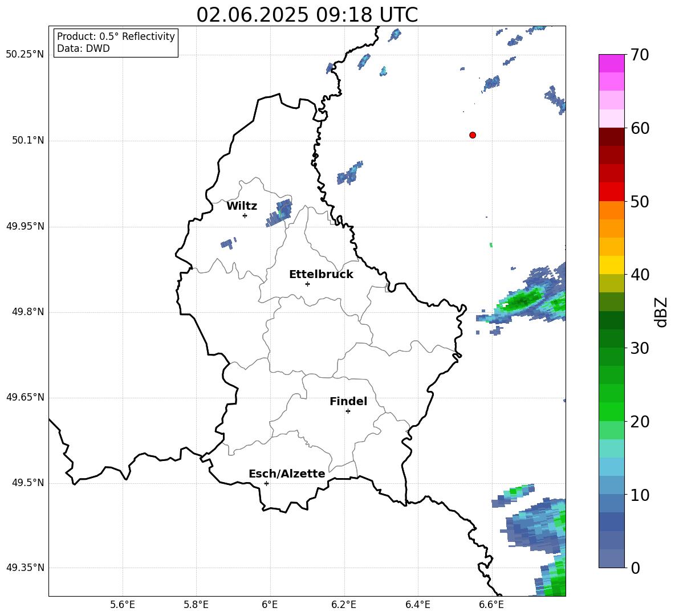Viewport: 675px width, 616px height.
Task: Click the 5.6°E longitude label
Action: pos(123,605)
